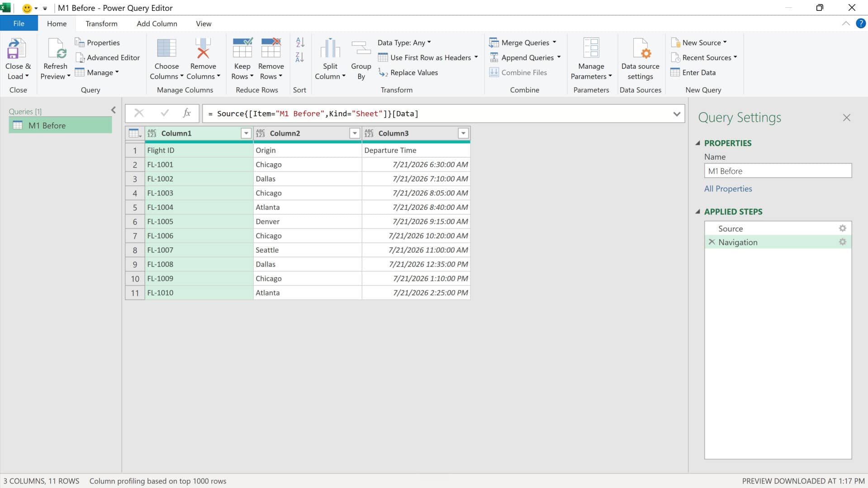Click the formula bar fx icon

[x=187, y=113]
